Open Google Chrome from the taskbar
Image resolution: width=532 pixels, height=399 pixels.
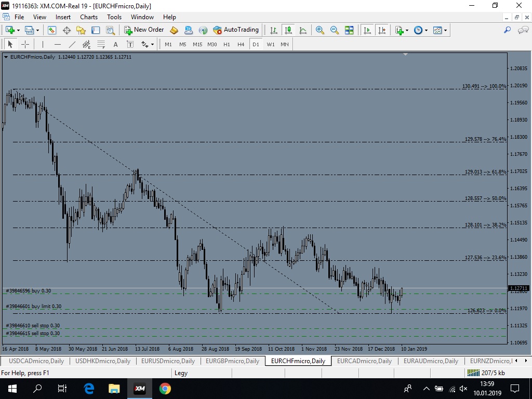(x=165, y=389)
